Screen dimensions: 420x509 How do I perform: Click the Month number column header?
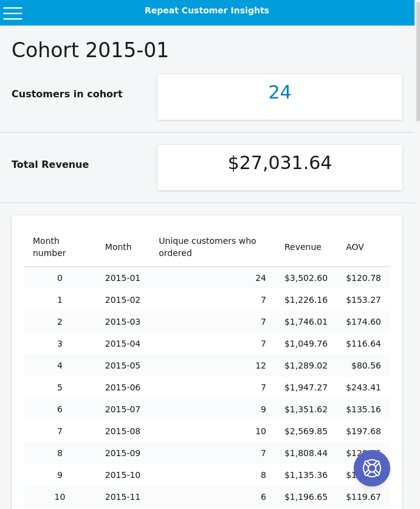click(49, 247)
